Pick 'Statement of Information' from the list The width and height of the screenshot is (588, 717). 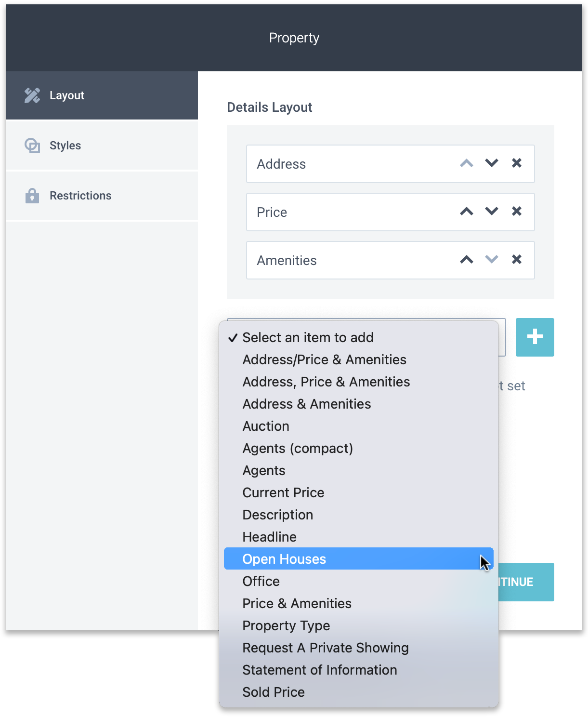click(x=319, y=670)
